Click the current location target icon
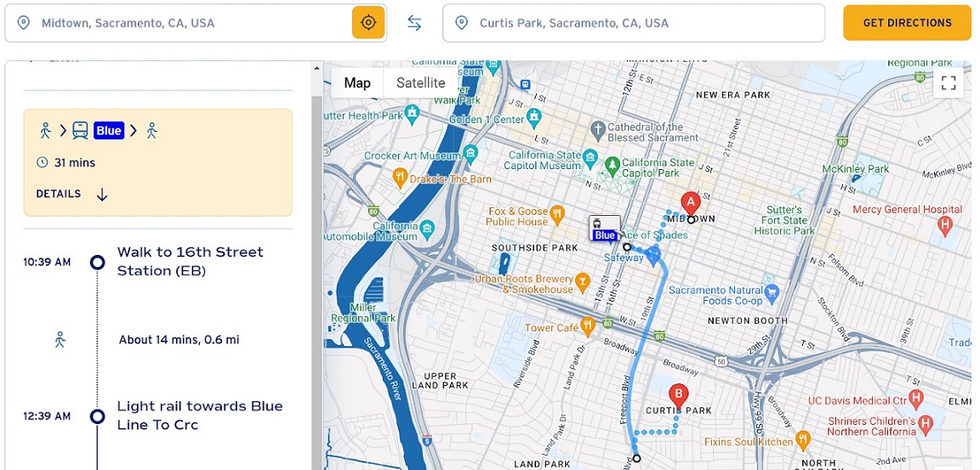The image size is (980, 470). (368, 23)
